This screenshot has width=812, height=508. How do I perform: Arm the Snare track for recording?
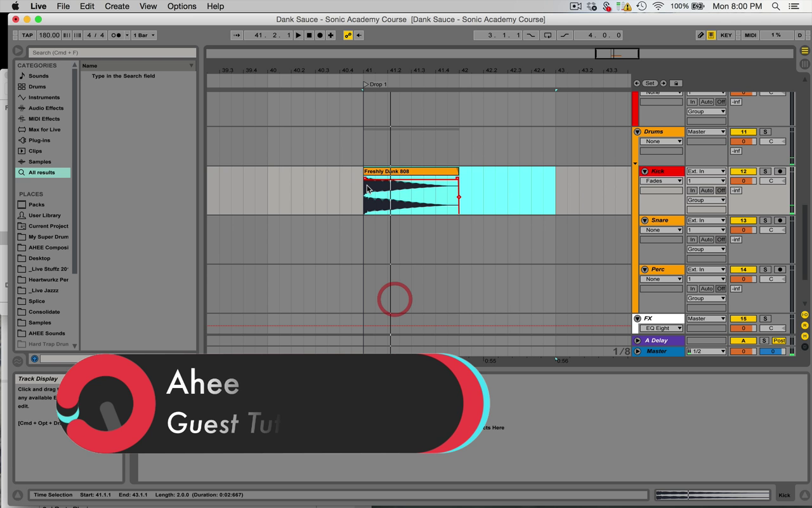[x=780, y=220]
